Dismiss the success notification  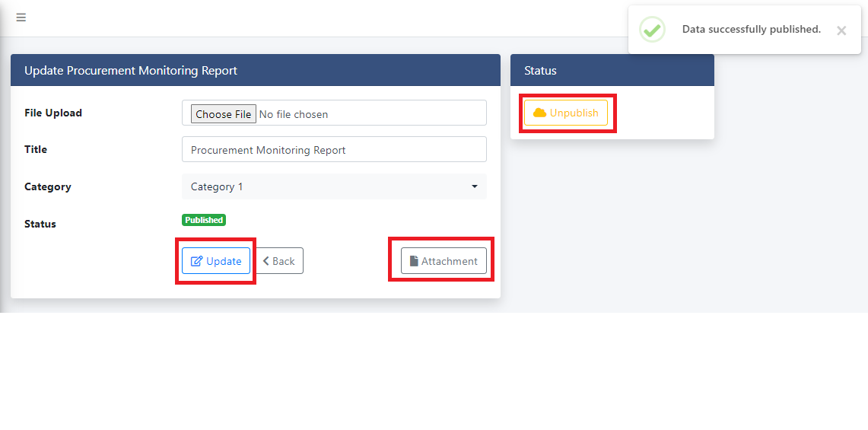click(x=841, y=31)
